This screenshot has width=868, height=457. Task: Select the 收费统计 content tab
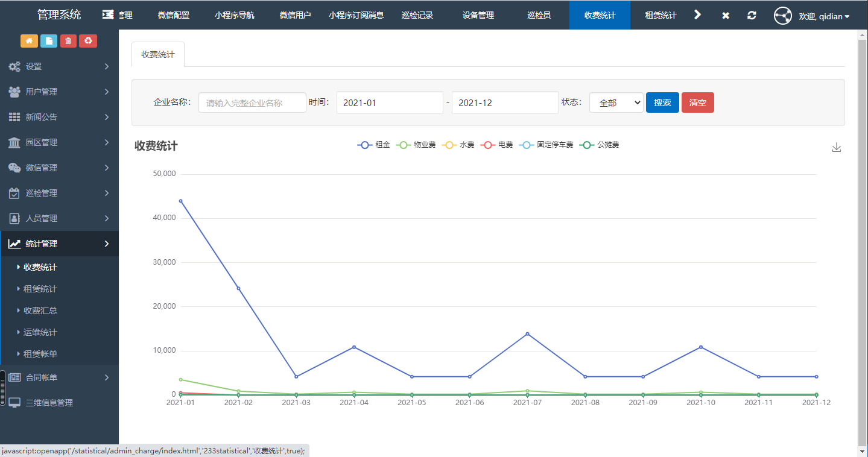(x=158, y=54)
